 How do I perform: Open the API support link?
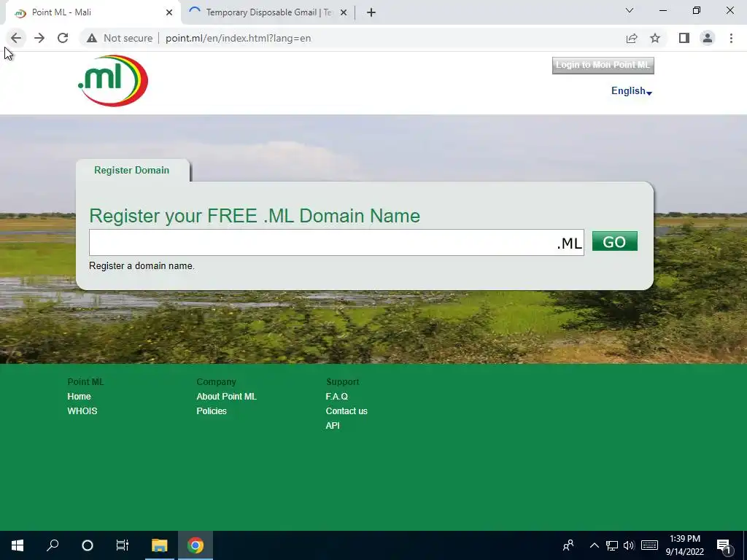pyautogui.click(x=333, y=426)
